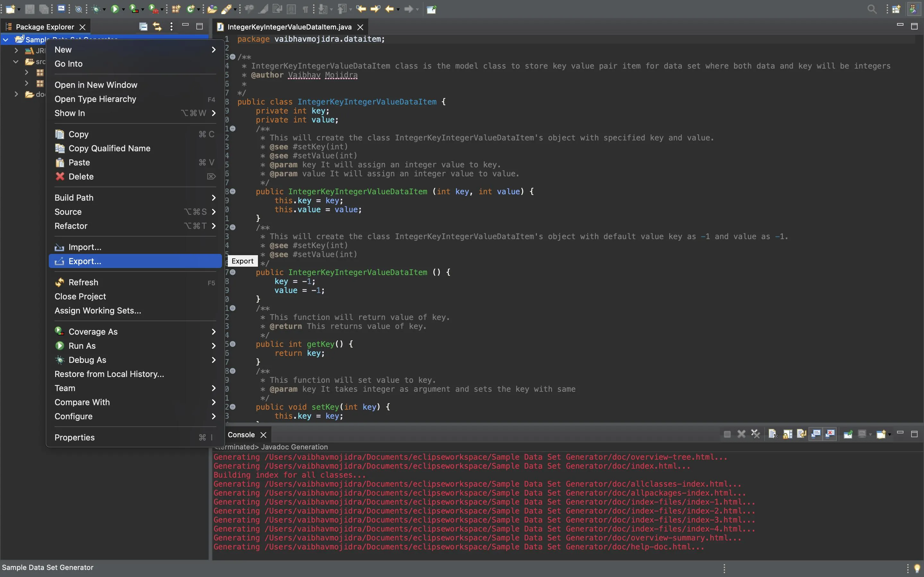The image size is (924, 577).
Task: Toggle Link with Editor in Package Explorer
Action: (157, 26)
